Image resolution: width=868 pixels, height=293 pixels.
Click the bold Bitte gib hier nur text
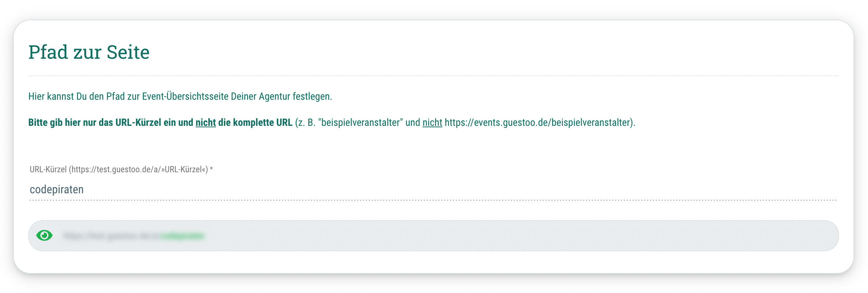110,123
